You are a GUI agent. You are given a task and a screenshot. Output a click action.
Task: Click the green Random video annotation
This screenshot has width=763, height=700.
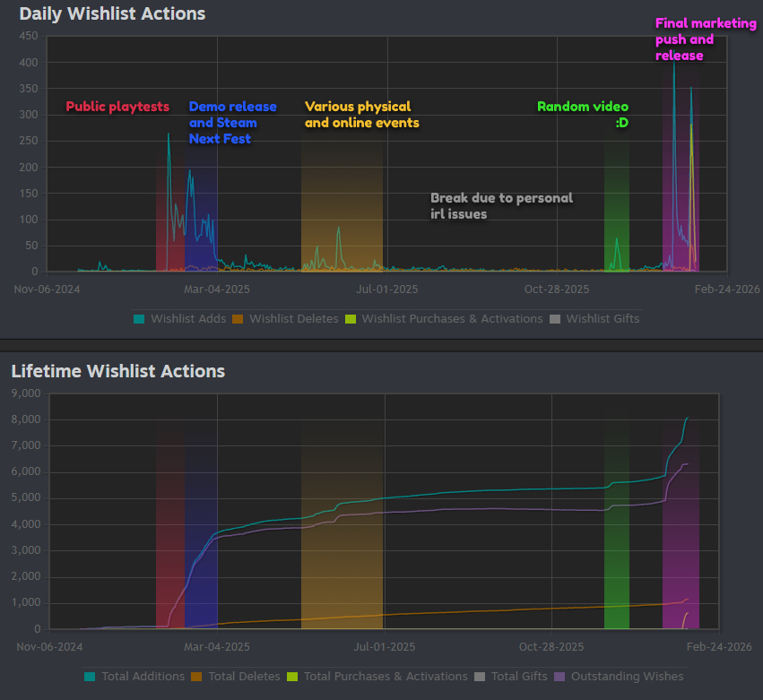pos(583,114)
